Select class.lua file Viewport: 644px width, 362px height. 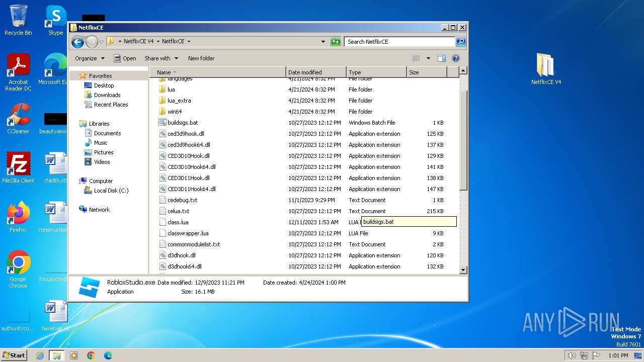coord(178,222)
